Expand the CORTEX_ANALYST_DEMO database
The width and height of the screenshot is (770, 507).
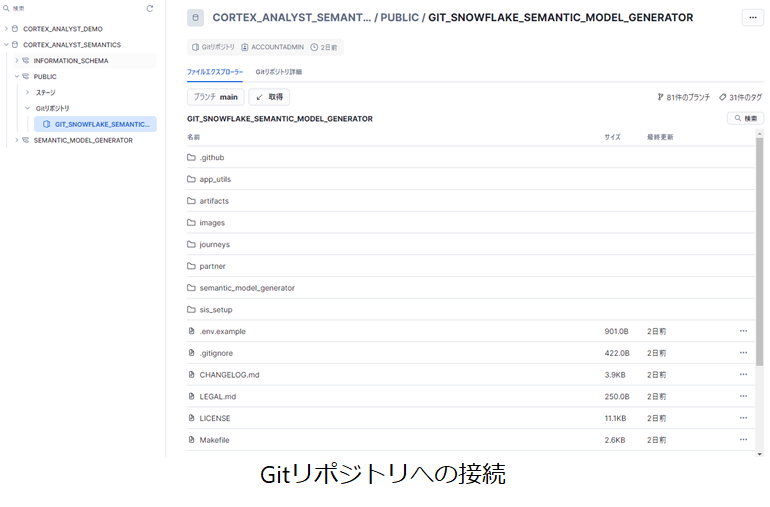pos(6,29)
